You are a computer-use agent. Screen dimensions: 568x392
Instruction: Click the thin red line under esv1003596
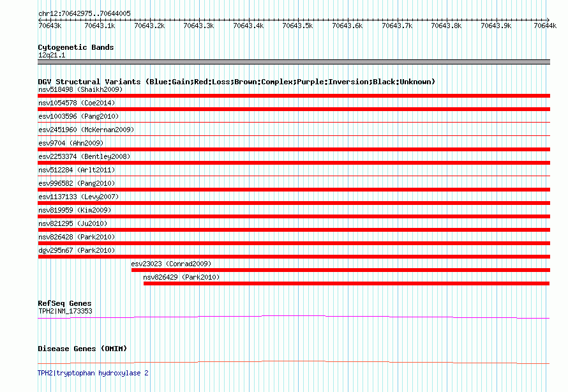(x=294, y=123)
